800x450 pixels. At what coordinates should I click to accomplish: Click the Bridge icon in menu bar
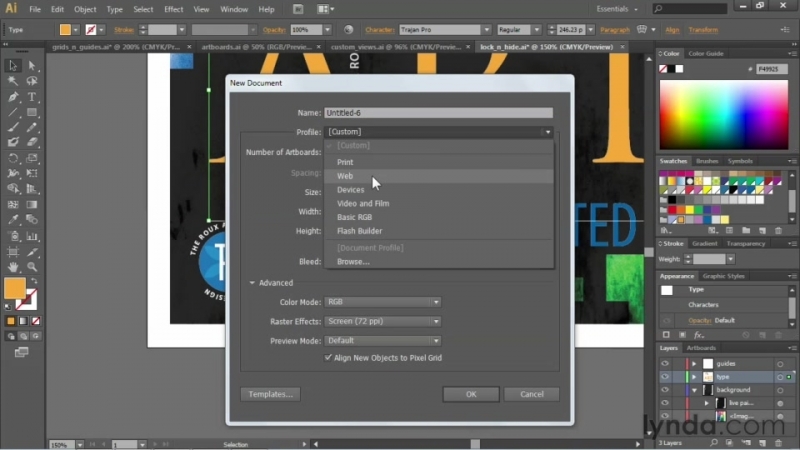pyautogui.click(x=298, y=9)
